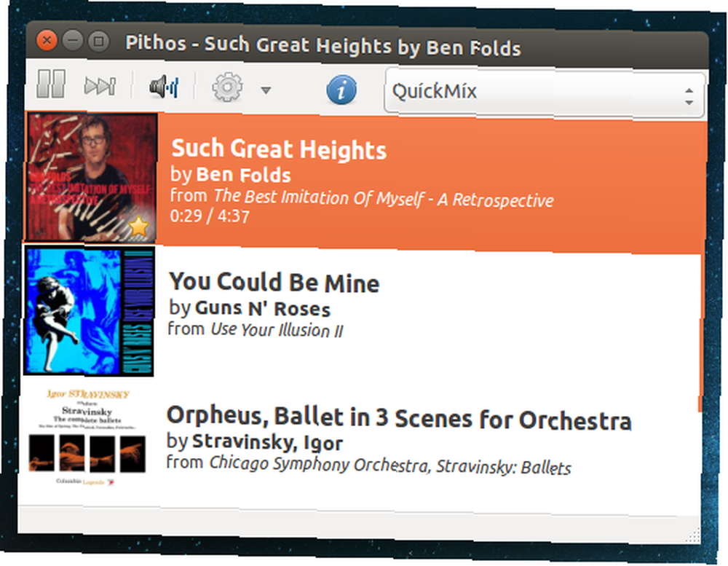Close the Pithos window
Image resolution: width=728 pixels, height=566 pixels.
click(47, 41)
